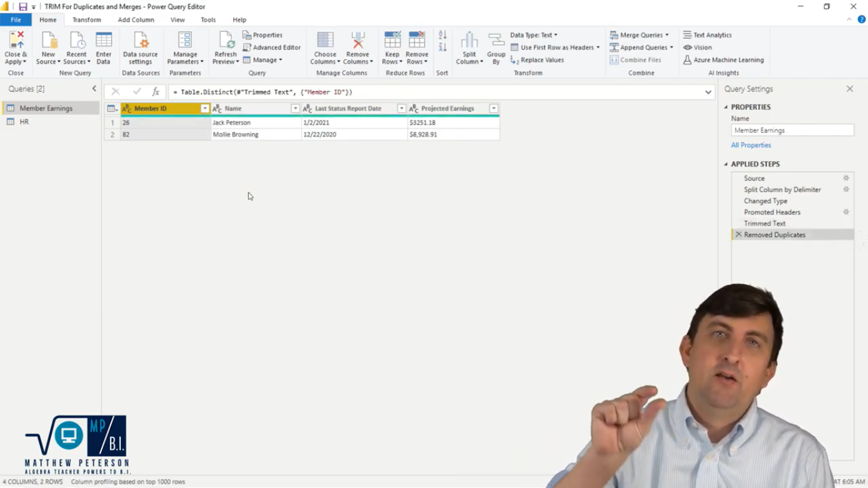Open gear settings for Promoted Headers step

pos(846,212)
